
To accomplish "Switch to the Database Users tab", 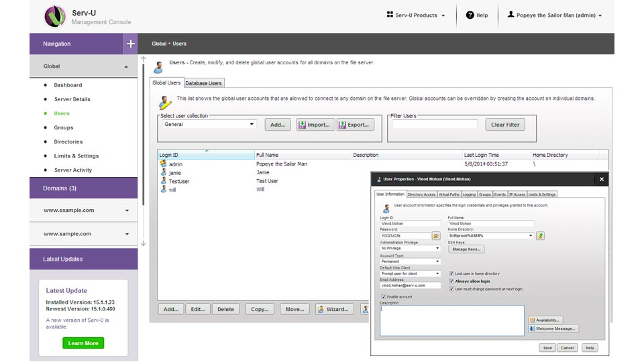I will click(204, 83).
